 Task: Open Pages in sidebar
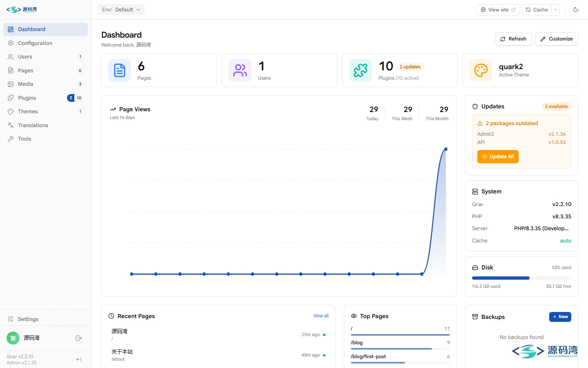pos(45,70)
